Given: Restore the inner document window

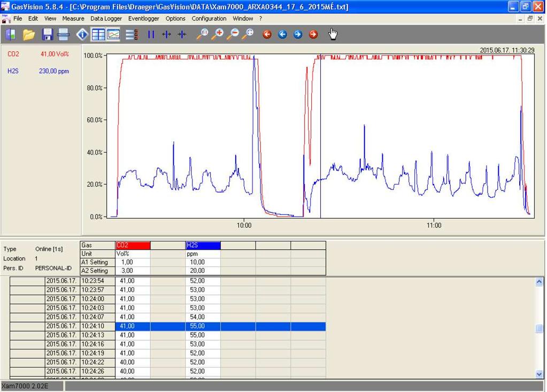Looking at the screenshot, I should (x=530, y=19).
